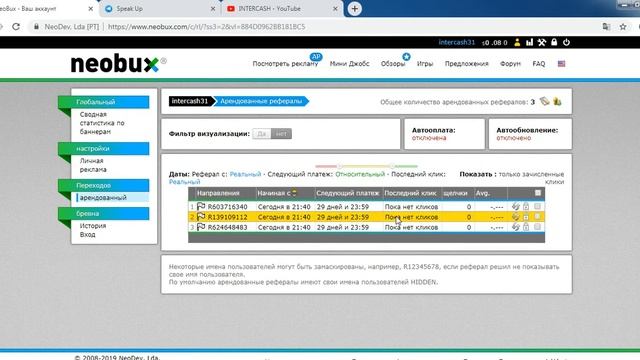640x360 pixels.
Task: Open Предложения menu item
Action: coord(467,64)
